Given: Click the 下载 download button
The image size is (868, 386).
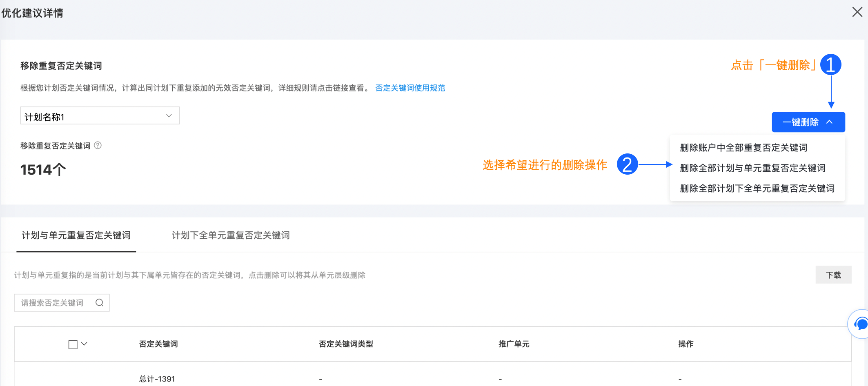Looking at the screenshot, I should (833, 275).
